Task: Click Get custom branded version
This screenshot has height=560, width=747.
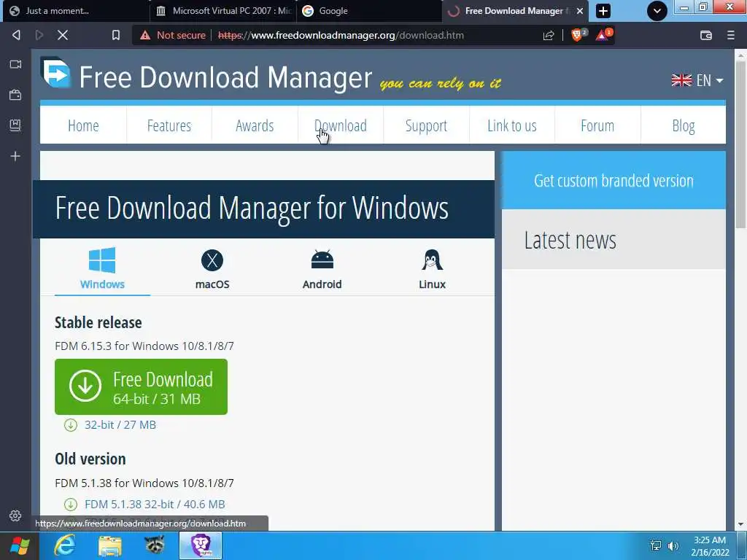Action: point(614,181)
